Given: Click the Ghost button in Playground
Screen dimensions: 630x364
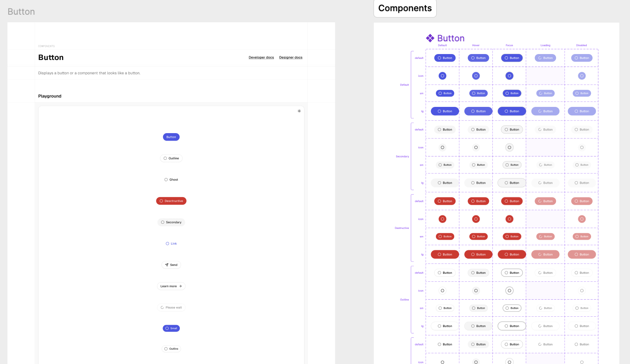Looking at the screenshot, I should [x=171, y=180].
